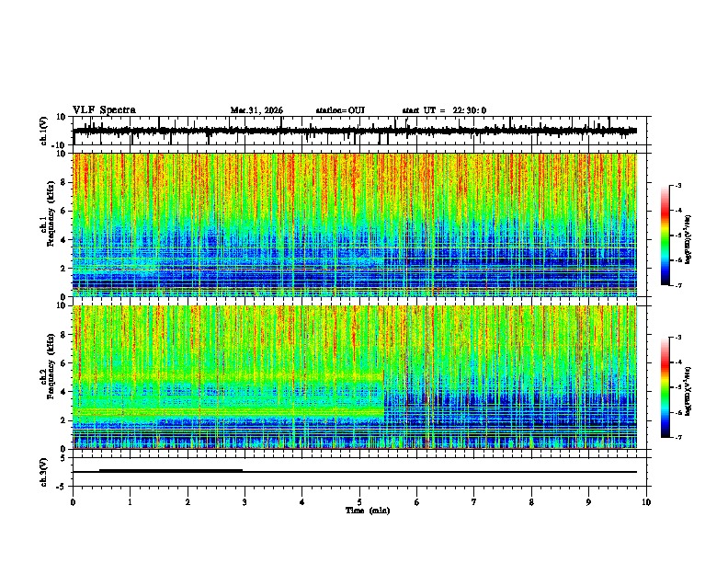Click the "-7" label on ch.1 color bar
Viewport: 728px width, 563px height.
pos(678,285)
